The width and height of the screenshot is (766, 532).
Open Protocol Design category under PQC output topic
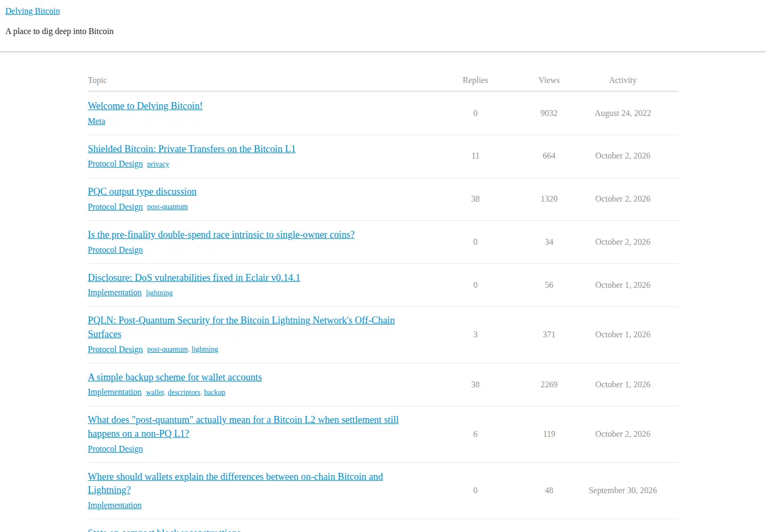(x=115, y=207)
